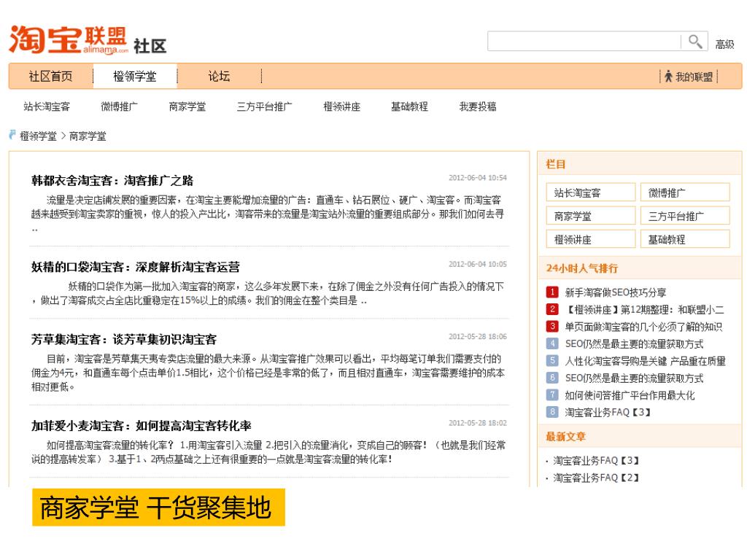
Task: Open article 芳草集淘宝客：谈芳草集初识淘宝客
Action: pyautogui.click(x=124, y=339)
